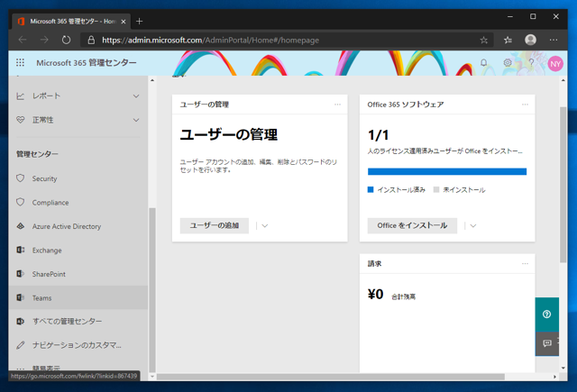
Task: Click the Azure Active Directory icon
Action: [x=20, y=226]
